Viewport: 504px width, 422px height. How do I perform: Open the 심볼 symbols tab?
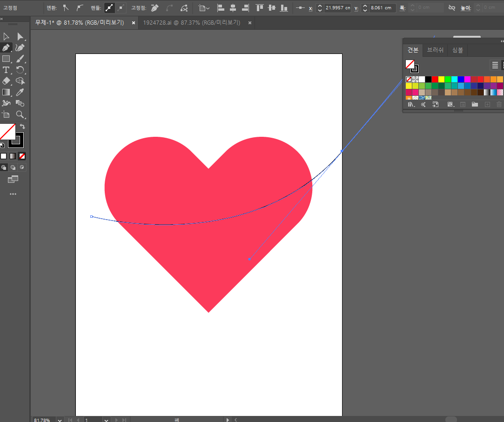[458, 50]
